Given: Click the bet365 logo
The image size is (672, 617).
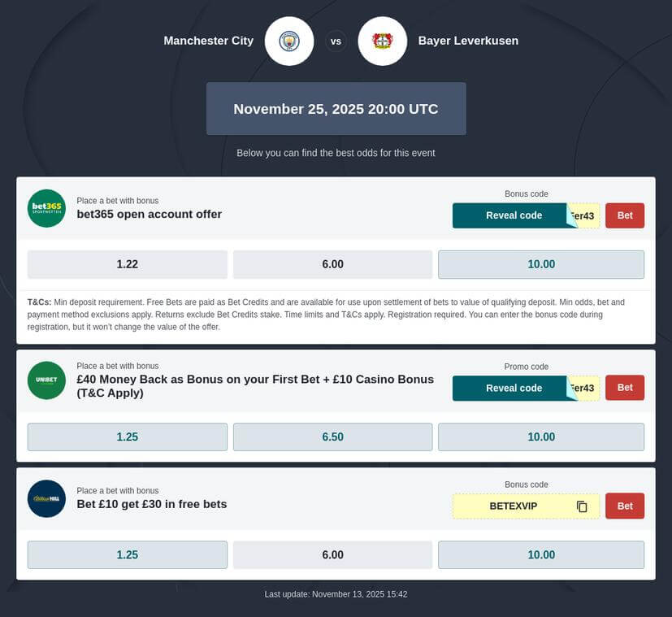Looking at the screenshot, I should 46,208.
